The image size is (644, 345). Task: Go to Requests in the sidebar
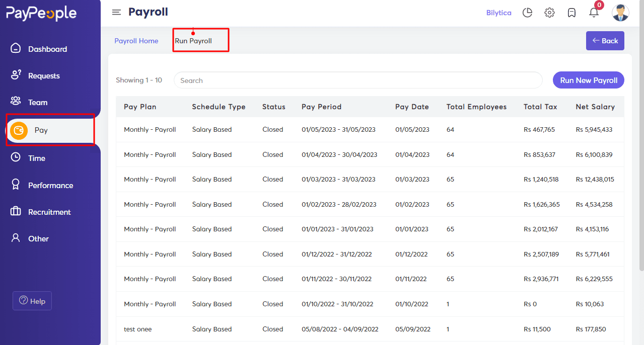click(44, 76)
